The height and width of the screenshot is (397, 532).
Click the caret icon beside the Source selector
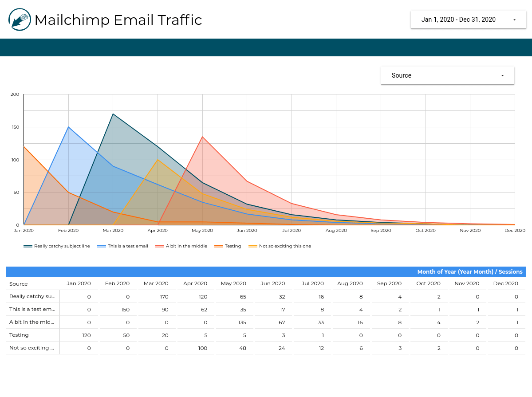click(x=502, y=75)
